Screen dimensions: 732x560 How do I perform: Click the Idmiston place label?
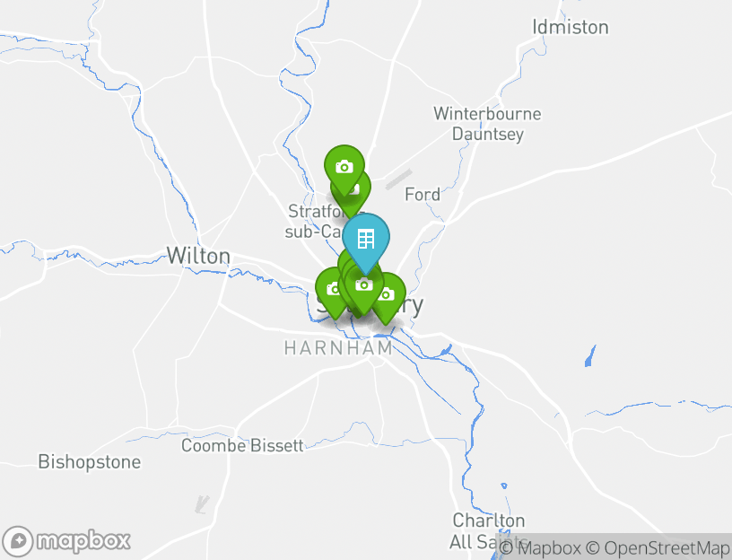pyautogui.click(x=571, y=27)
